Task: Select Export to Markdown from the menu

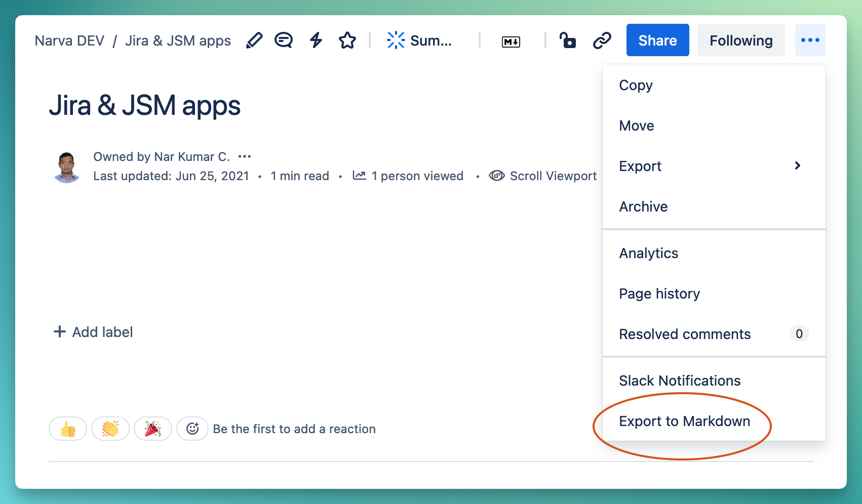Action: pos(684,421)
